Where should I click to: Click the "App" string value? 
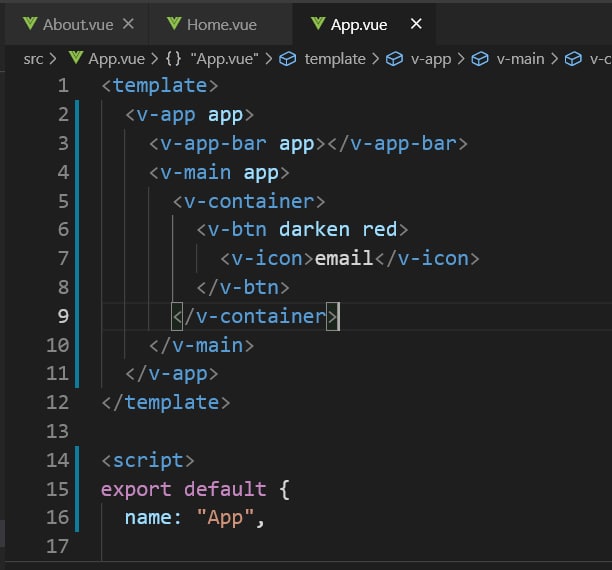(225, 518)
